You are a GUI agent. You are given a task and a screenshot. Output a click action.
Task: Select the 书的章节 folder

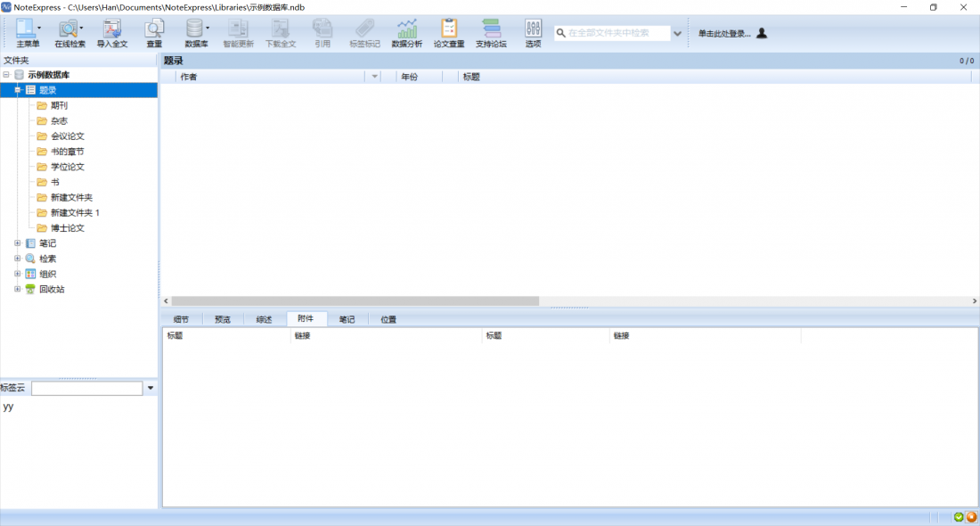click(x=68, y=152)
